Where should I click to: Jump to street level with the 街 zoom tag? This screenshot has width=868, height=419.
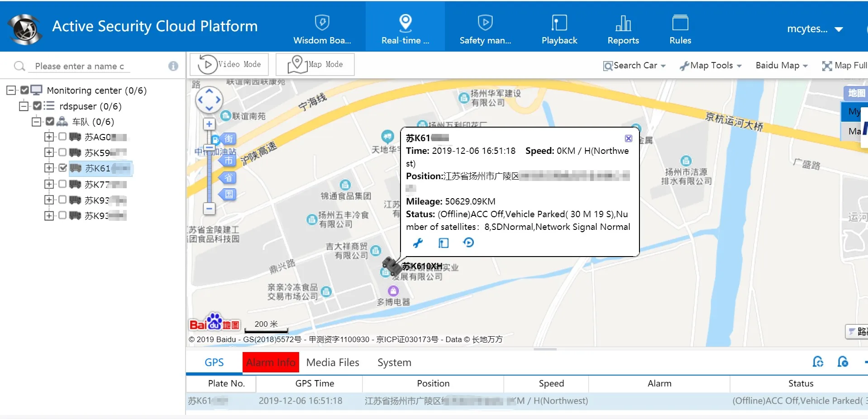tap(228, 139)
